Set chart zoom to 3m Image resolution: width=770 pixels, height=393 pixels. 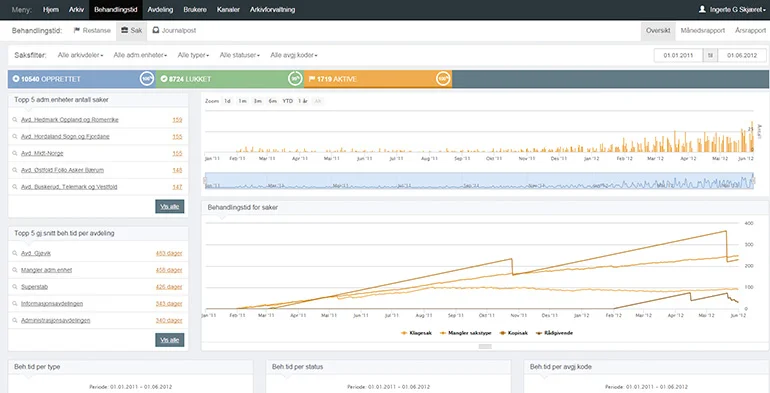[x=258, y=101]
